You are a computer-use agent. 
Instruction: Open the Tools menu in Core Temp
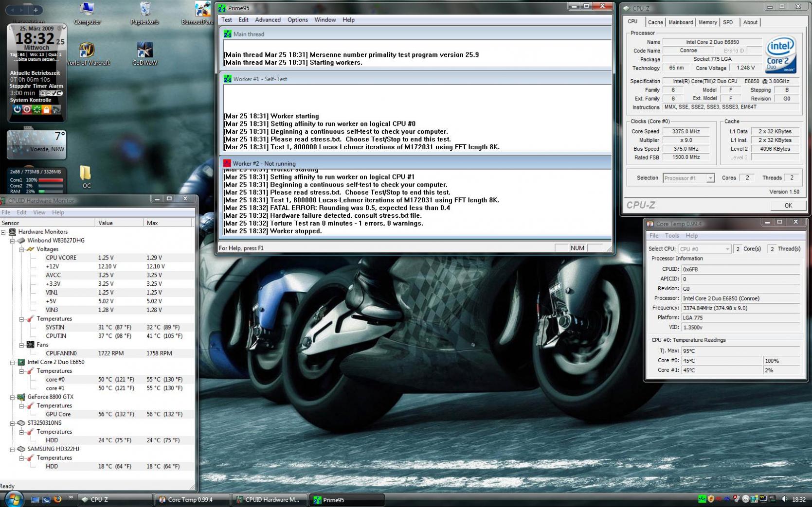[672, 236]
